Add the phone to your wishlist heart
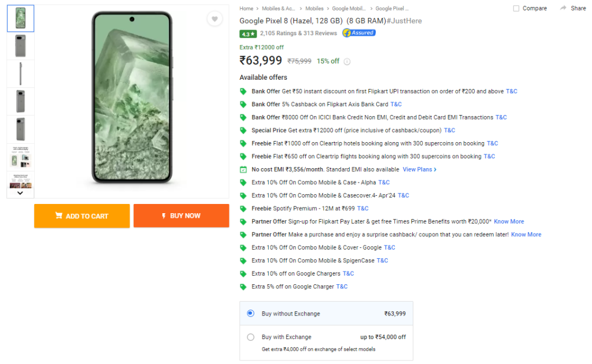Viewport: 592px width, 364px height. 214,18
